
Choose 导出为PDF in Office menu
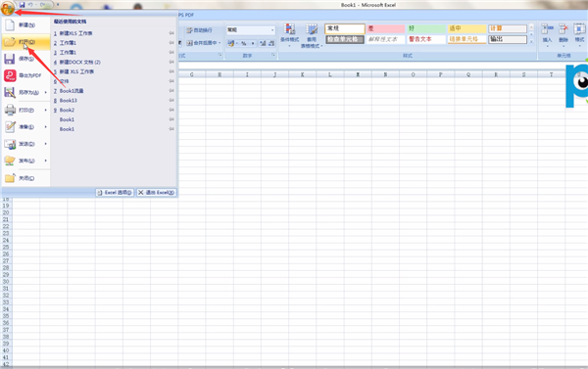pos(25,75)
